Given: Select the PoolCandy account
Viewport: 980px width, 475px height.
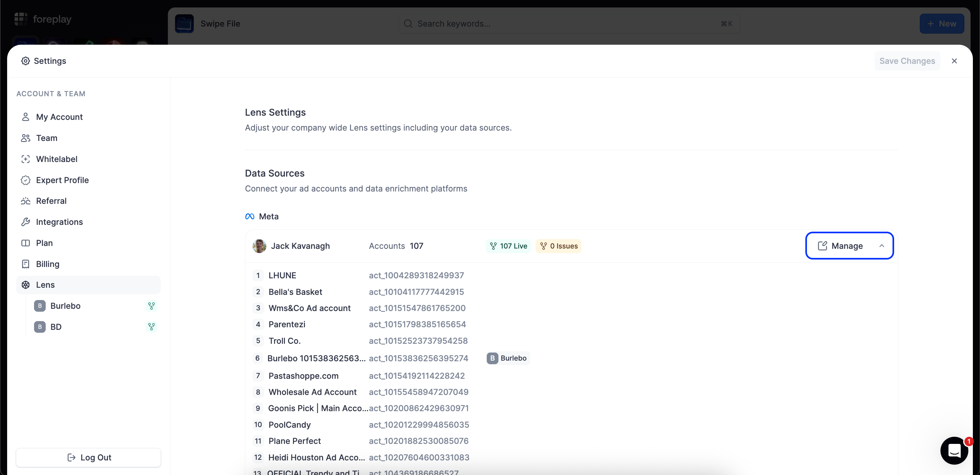Looking at the screenshot, I should click(x=289, y=425).
